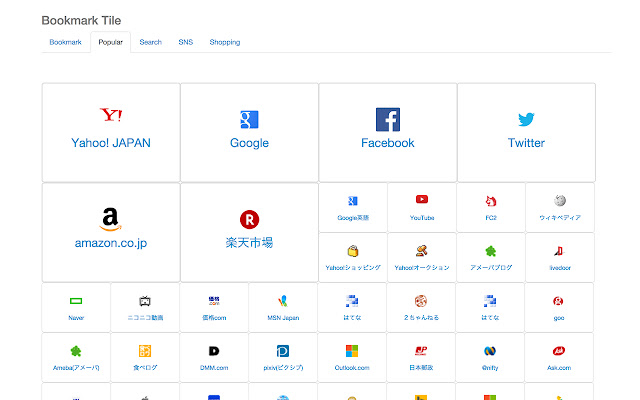Switch to the SNS tab

pos(186,42)
